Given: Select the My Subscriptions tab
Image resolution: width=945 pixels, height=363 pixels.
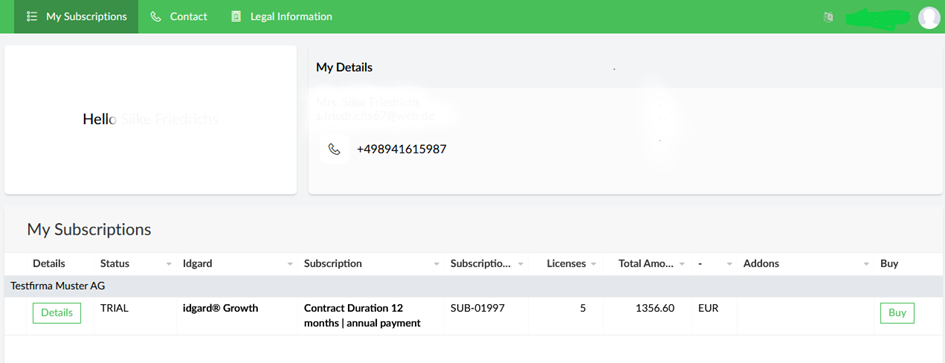Looking at the screenshot, I should (77, 16).
